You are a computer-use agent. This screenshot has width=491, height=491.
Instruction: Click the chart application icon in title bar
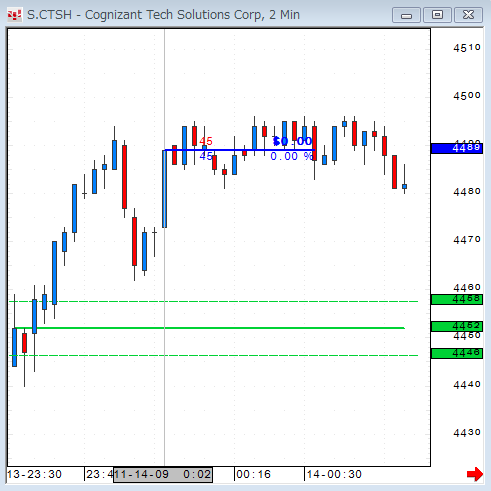tap(14, 15)
